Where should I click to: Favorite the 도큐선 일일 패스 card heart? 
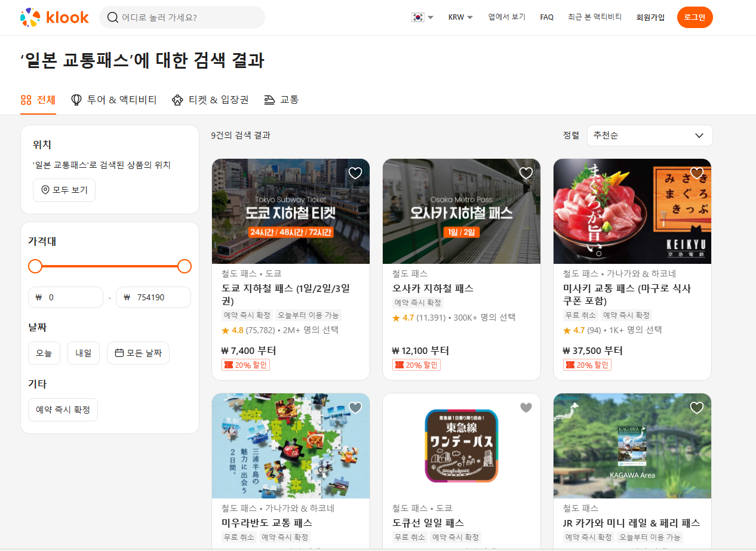coord(526,408)
